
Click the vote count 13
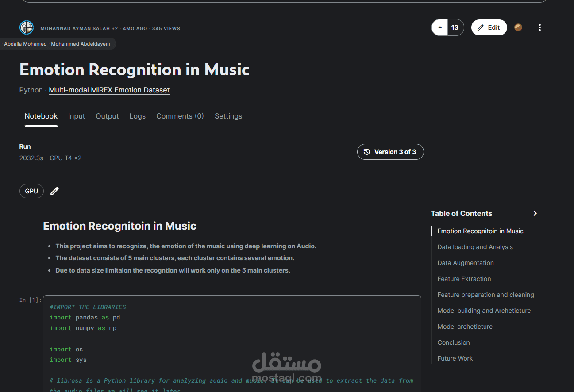(x=455, y=27)
